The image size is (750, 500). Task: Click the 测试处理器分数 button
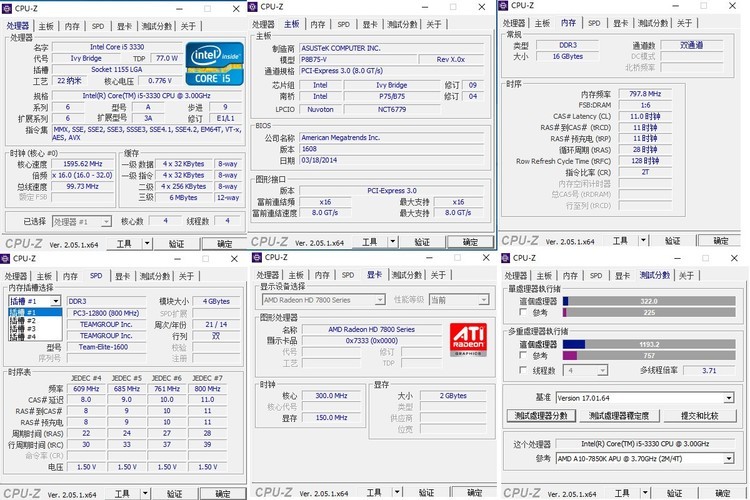pyautogui.click(x=540, y=415)
